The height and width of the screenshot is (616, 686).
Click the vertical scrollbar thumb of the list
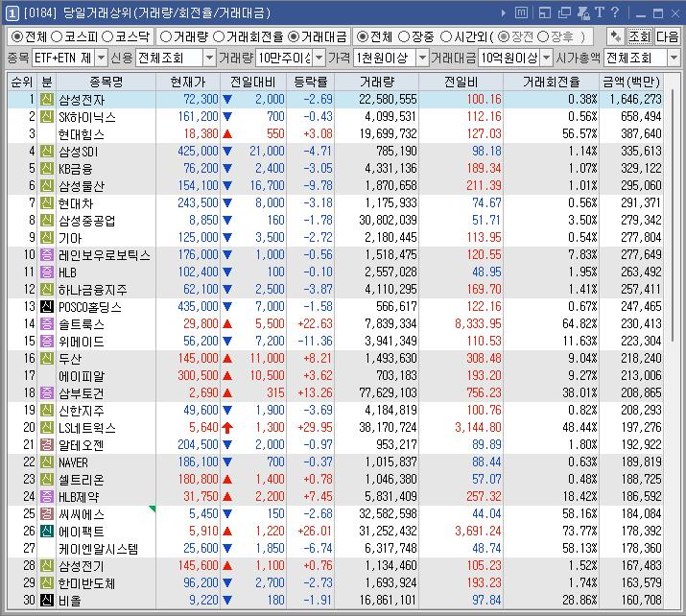[673, 216]
